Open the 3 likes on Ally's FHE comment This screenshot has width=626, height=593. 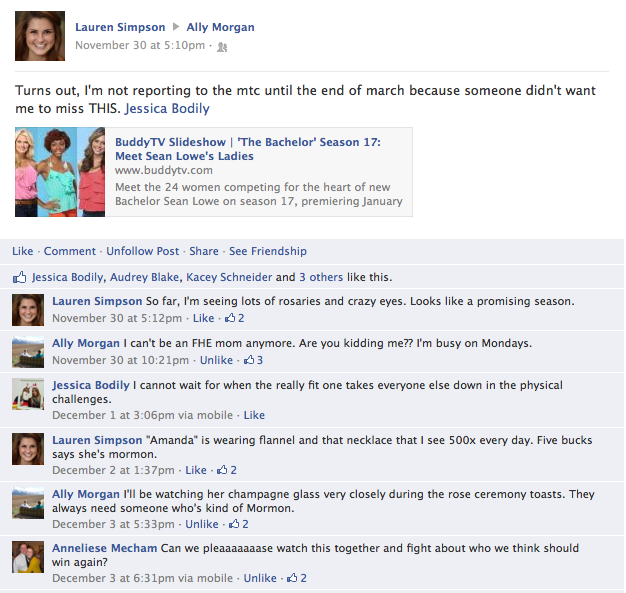point(254,360)
